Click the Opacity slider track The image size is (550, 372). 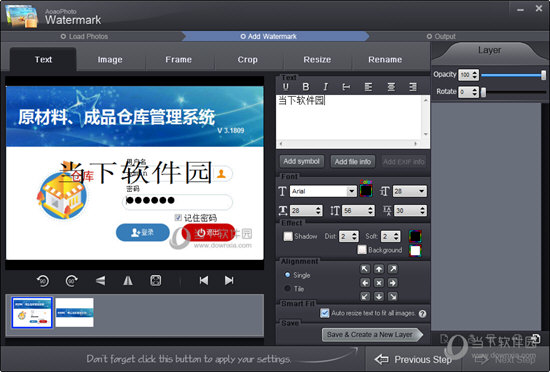[x=511, y=75]
